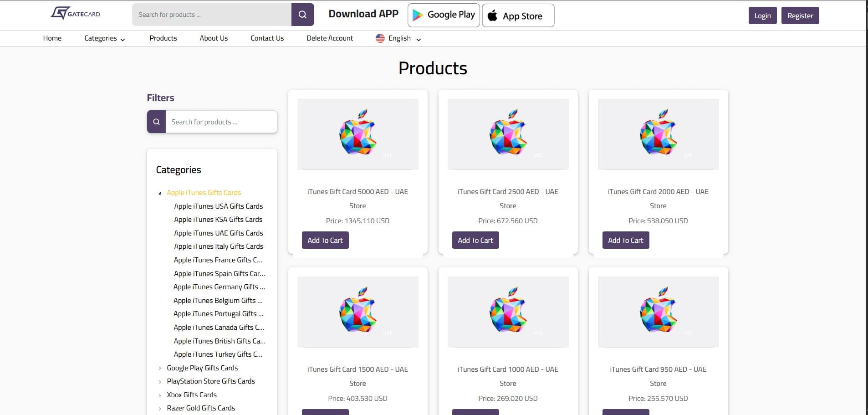
Task: Open the 1500 AED gift card image
Action: [x=357, y=312]
